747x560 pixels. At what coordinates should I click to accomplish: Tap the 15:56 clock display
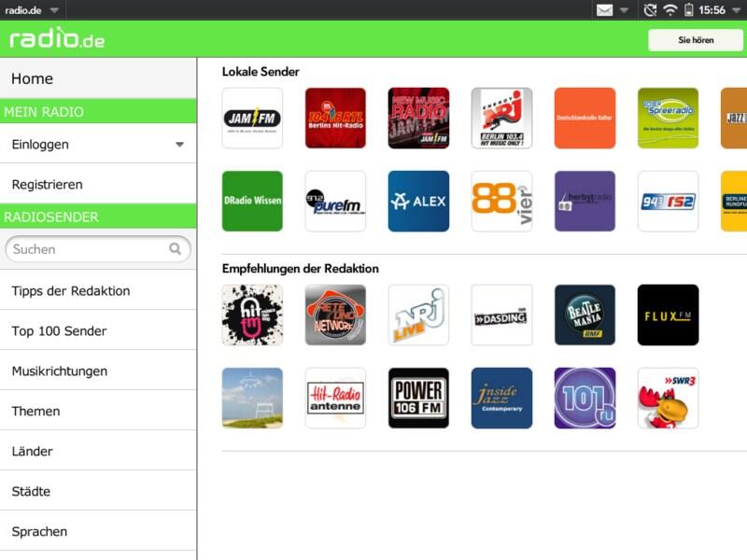712,10
